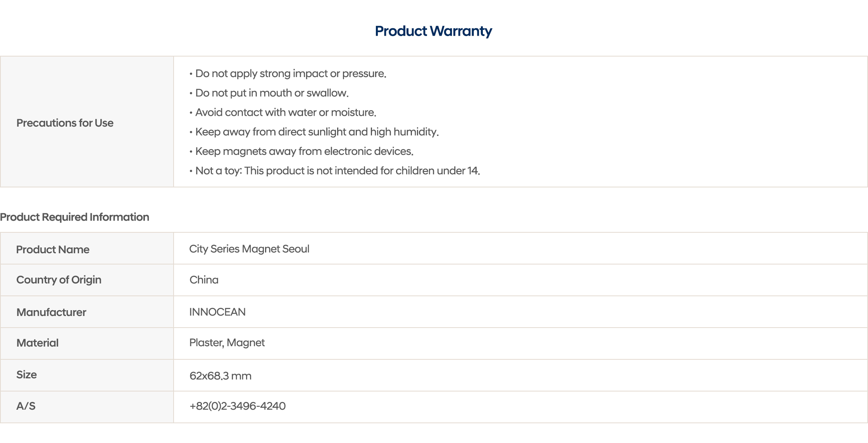
Task: Select the mouth or swallow warning line
Action: tap(272, 93)
